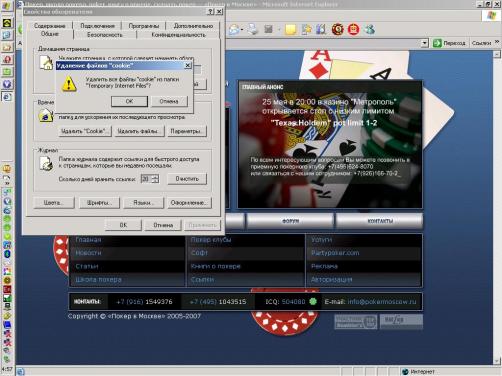The height and width of the screenshot is (376, 502).
Task: Click the days to keep history field
Action: tap(146, 179)
